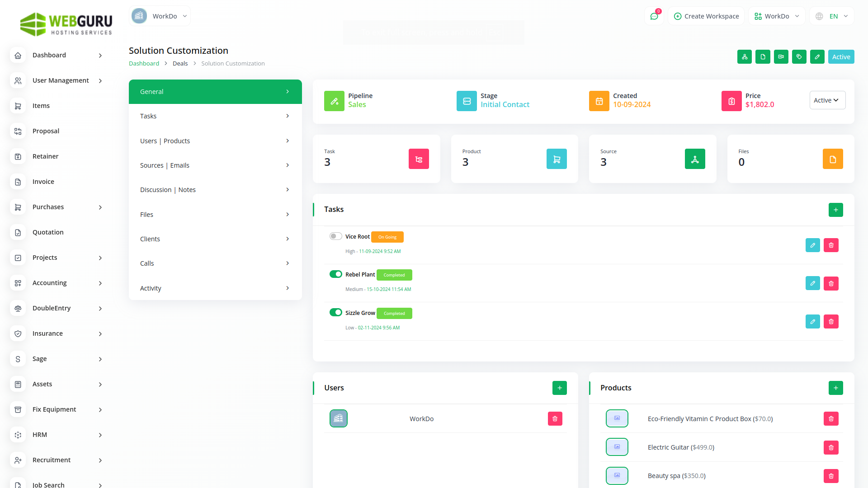Switch to the Tasks tab in Solution Customization
Screen dimensions: 868x488
pyautogui.click(x=215, y=116)
